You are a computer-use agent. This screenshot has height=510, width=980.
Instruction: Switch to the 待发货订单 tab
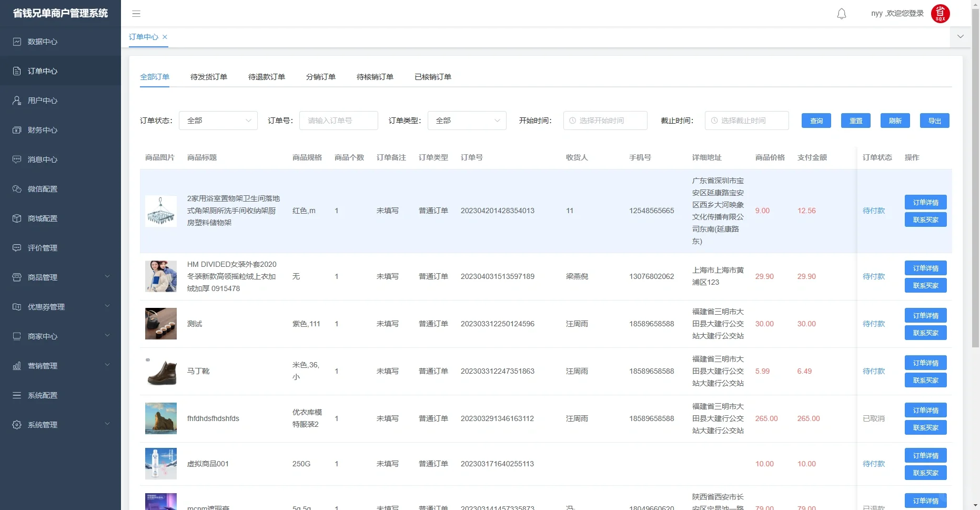point(208,76)
